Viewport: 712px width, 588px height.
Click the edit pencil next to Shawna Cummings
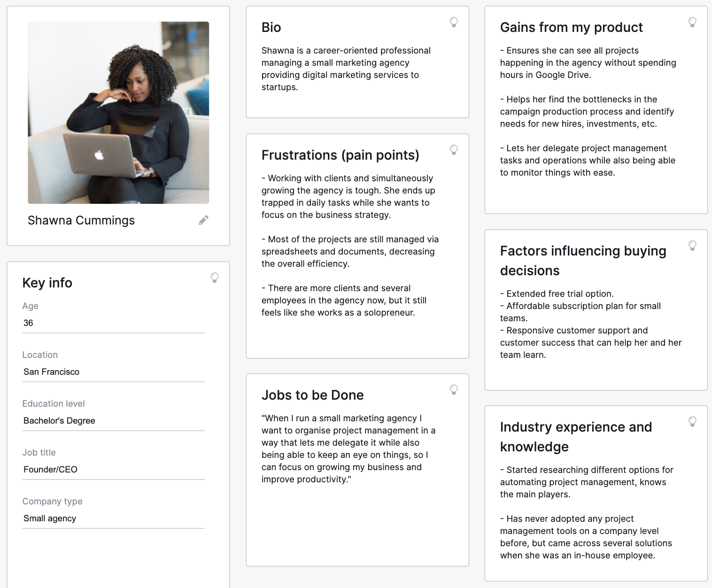pyautogui.click(x=203, y=220)
